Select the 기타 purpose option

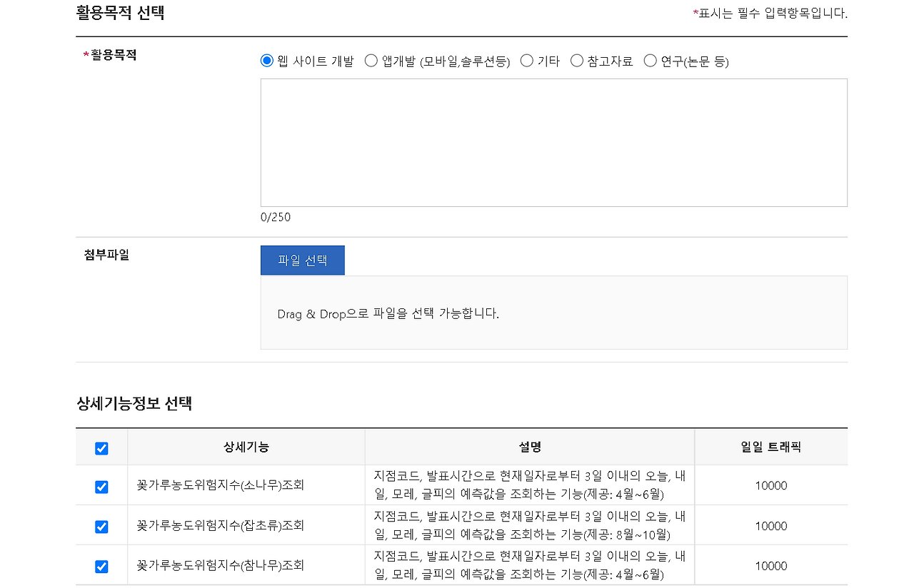click(x=526, y=61)
